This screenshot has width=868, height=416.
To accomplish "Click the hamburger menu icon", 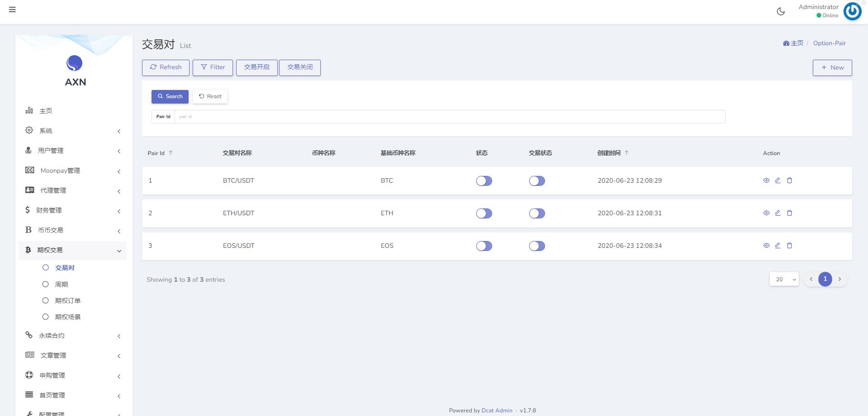I will tap(12, 9).
